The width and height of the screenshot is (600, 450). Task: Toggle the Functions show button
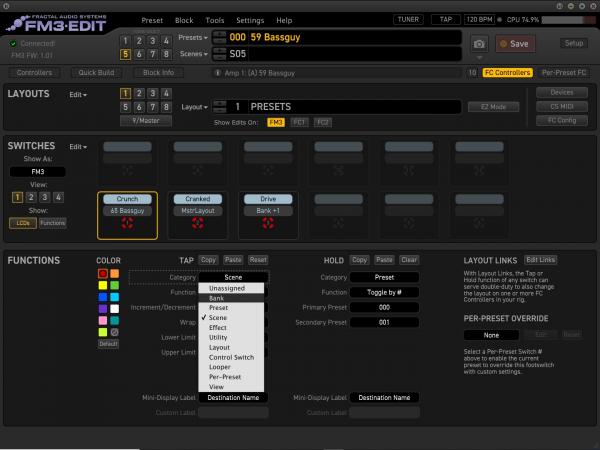click(53, 223)
